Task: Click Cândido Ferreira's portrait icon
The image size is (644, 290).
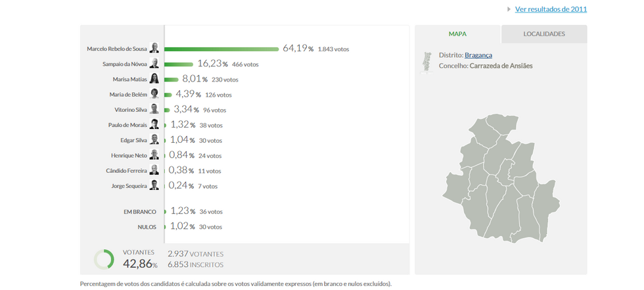Action: tap(154, 170)
